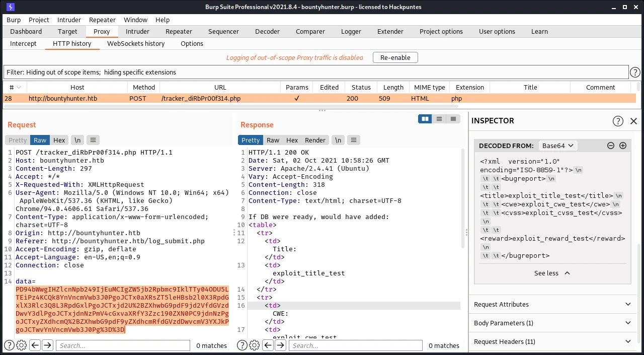644x355 pixels.
Task: Click the Re-enable logging button
Action: coord(395,57)
